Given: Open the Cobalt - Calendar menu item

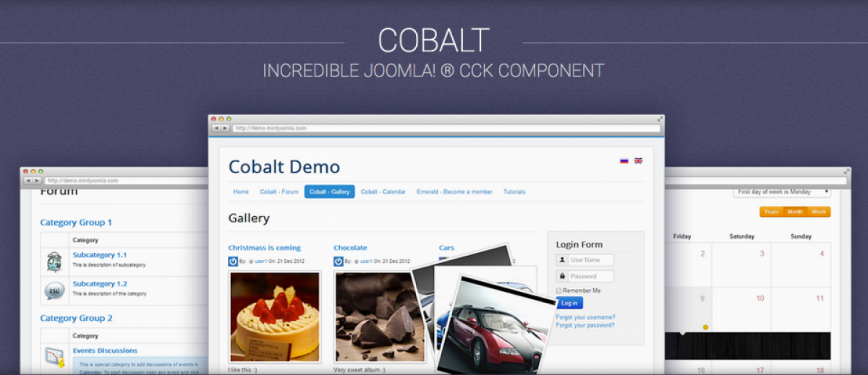Looking at the screenshot, I should 383,191.
